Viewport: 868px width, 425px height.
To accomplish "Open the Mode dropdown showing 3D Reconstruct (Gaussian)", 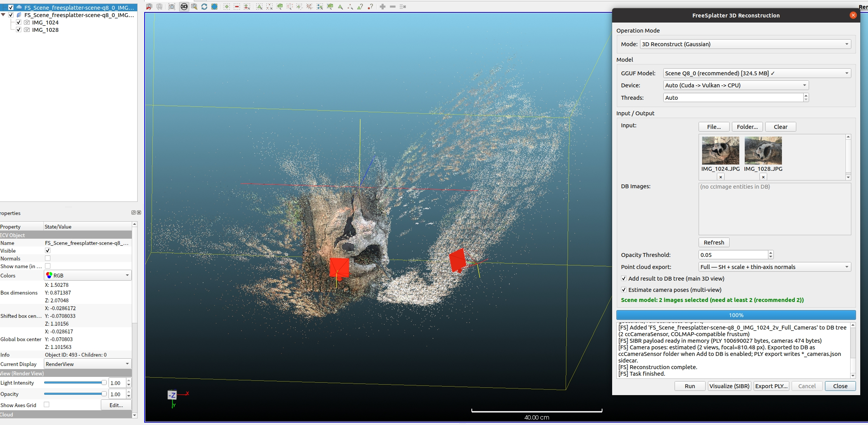I will [x=745, y=44].
